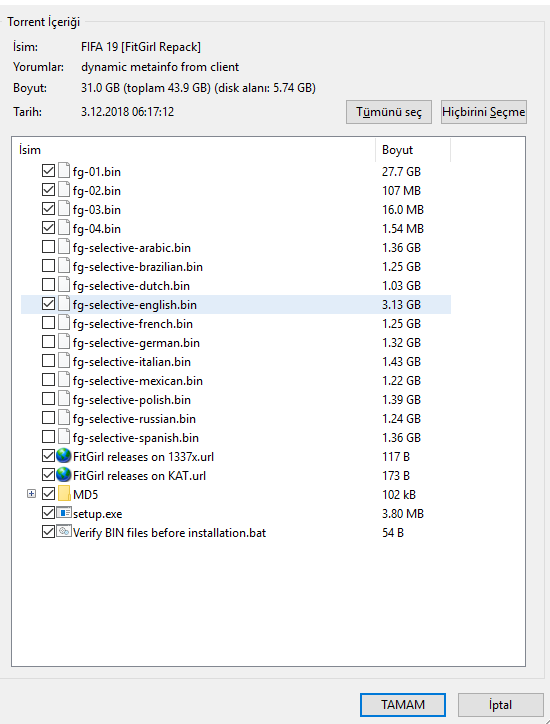The width and height of the screenshot is (550, 724).
Task: Uncheck the fg-02.bin checkbox
Action: coord(48,190)
